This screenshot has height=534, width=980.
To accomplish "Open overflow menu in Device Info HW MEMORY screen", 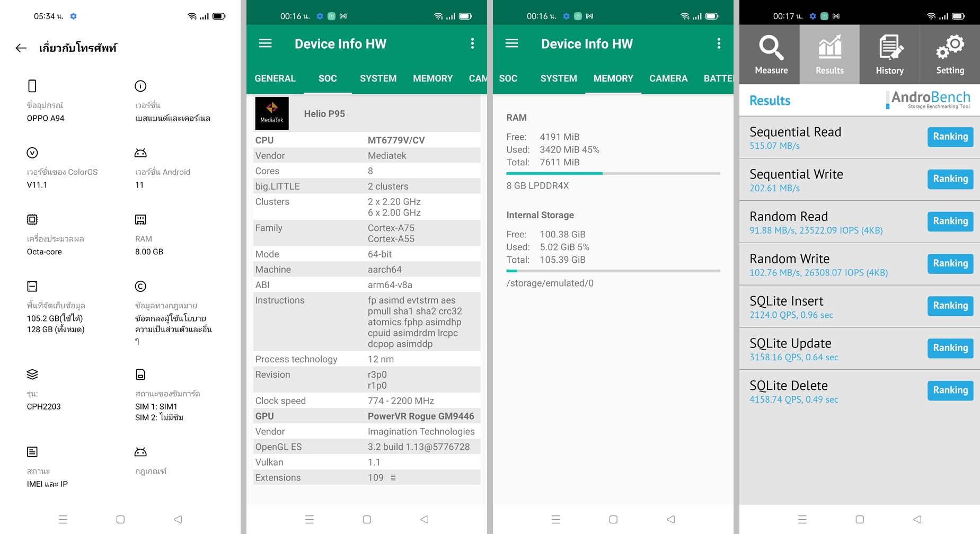I will point(719,43).
